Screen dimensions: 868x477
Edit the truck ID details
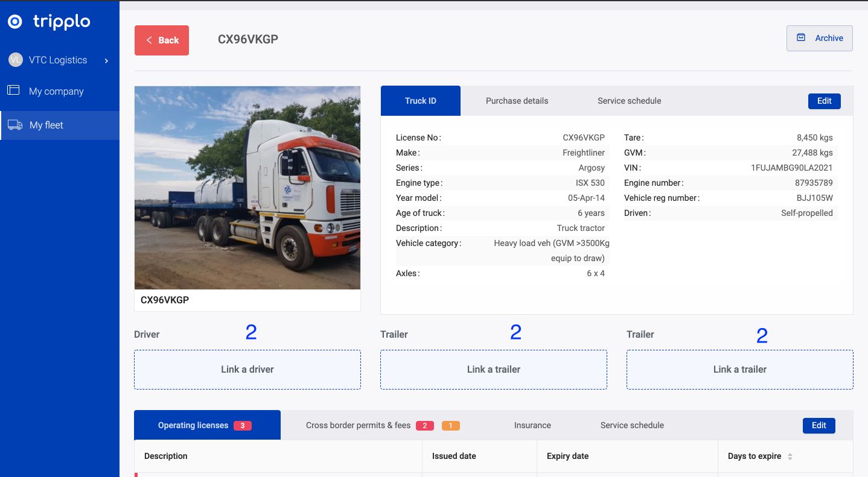pos(824,101)
